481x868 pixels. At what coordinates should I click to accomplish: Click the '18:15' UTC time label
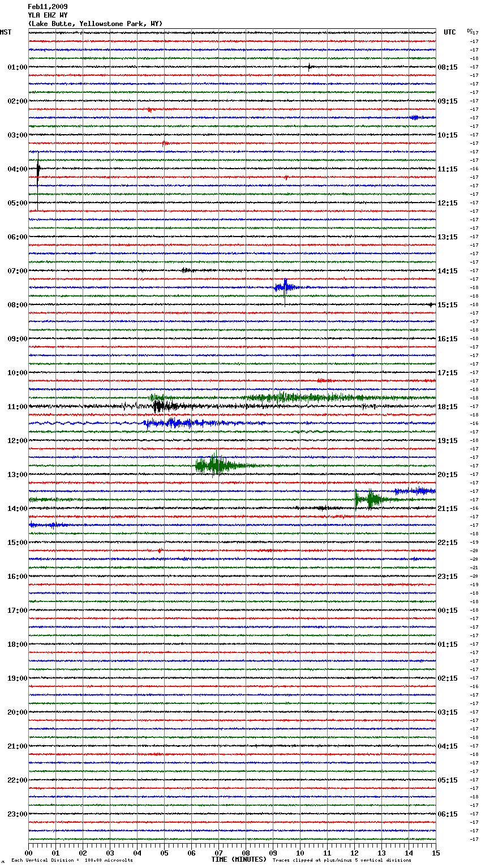tap(448, 407)
